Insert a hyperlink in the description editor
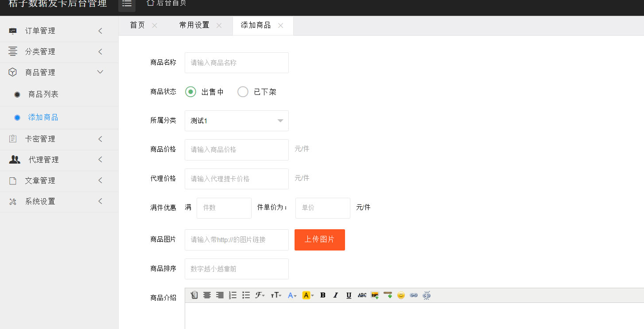 pos(413,295)
